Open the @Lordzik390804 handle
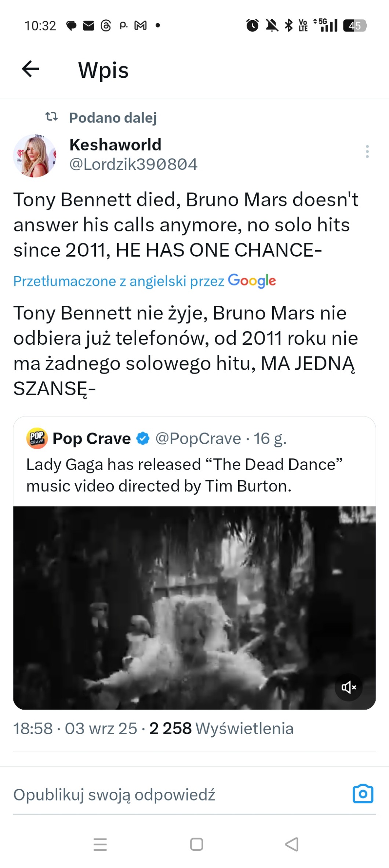The width and height of the screenshot is (389, 868). (133, 164)
